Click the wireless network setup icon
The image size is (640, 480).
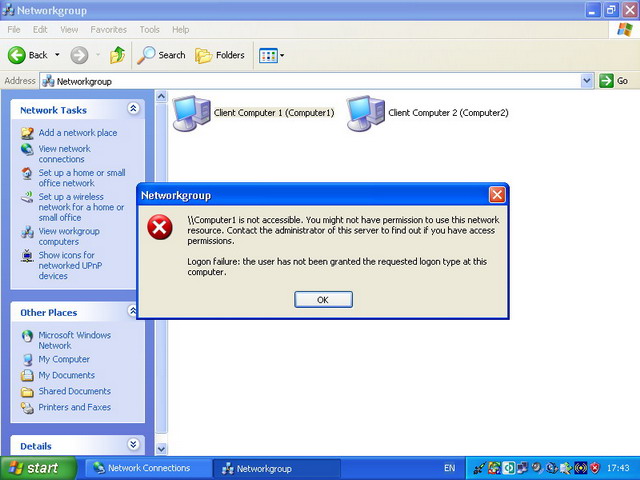[x=27, y=197]
